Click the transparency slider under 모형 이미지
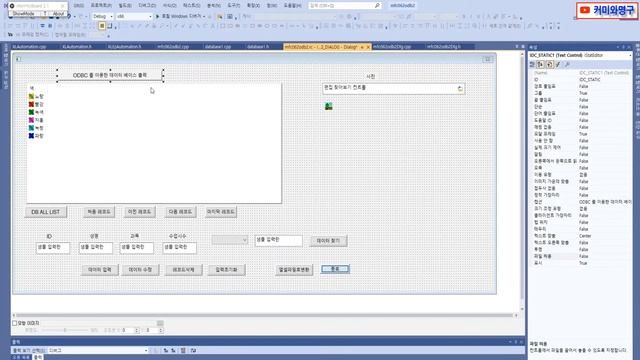This screenshot has height=360, width=640. [65, 330]
